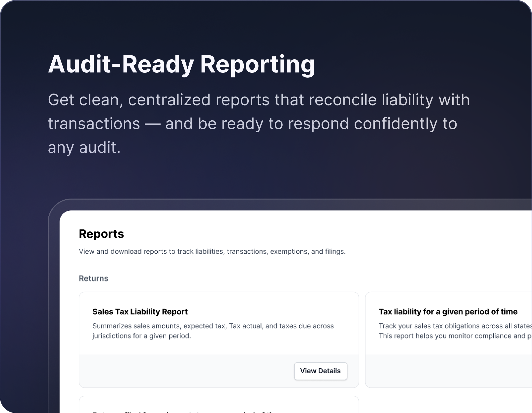Screen dimensions: 532x413
Task: Select the Sales Tax Liability Report description text
Action: point(213,326)
